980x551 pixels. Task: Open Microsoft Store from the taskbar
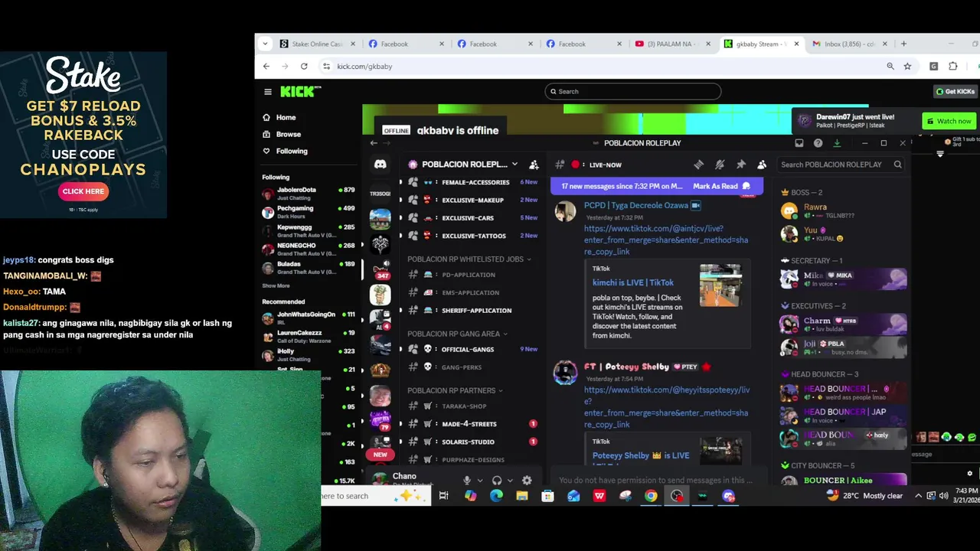(x=547, y=496)
